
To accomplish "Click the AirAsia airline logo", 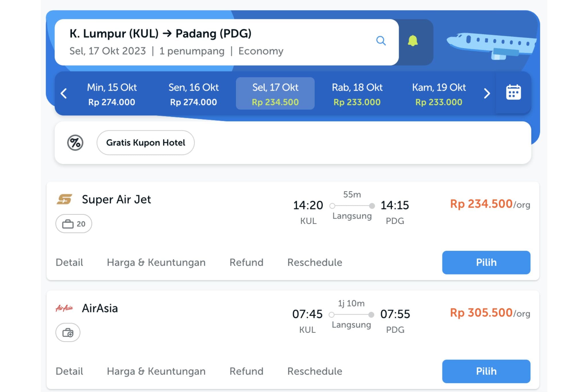I will 63,308.
